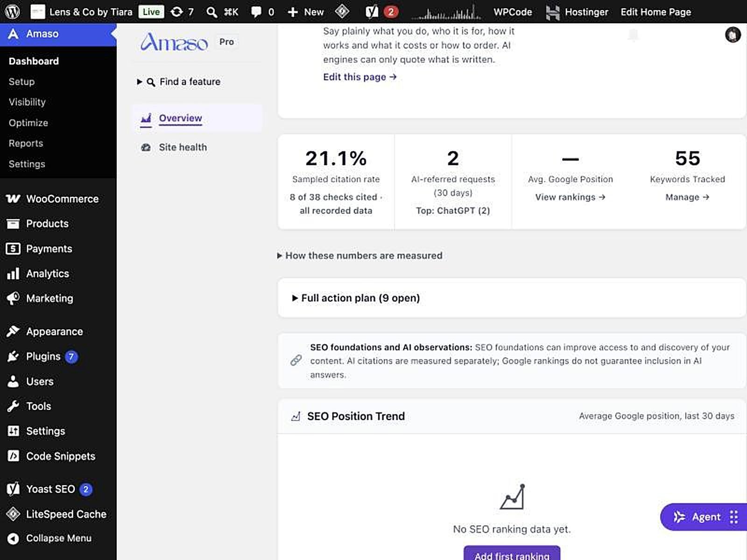
Task: Open the comments bubble icon showing 0
Action: point(262,12)
